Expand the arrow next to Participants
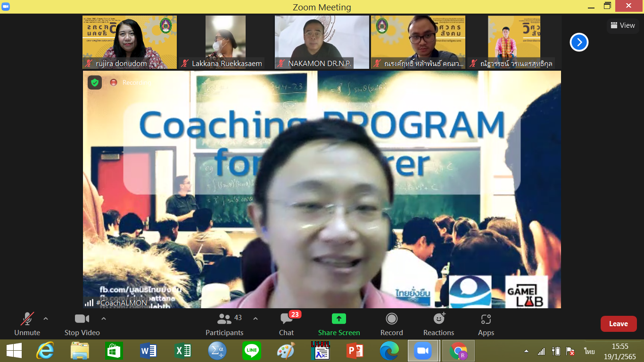Image resolution: width=644 pixels, height=362 pixels. [256, 319]
